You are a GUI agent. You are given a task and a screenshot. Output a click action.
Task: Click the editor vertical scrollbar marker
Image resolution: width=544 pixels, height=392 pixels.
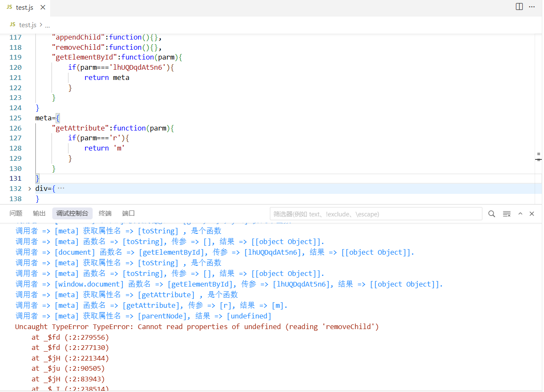(538, 156)
